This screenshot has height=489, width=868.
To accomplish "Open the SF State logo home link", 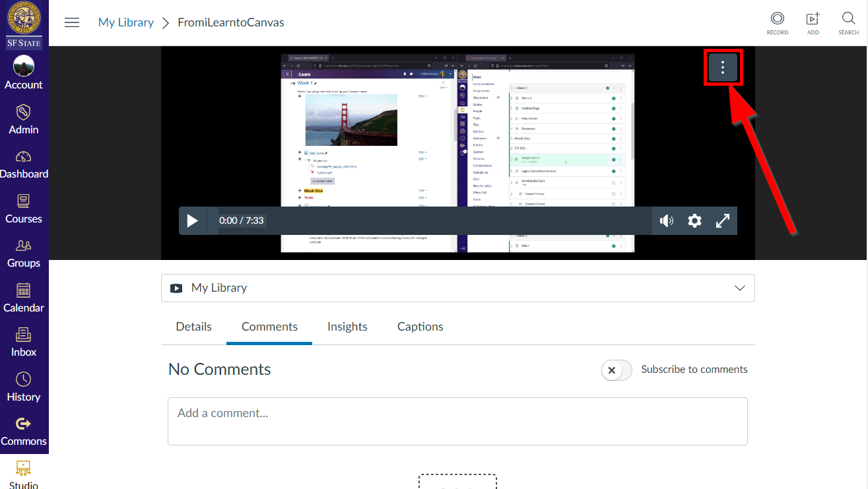I will click(24, 25).
